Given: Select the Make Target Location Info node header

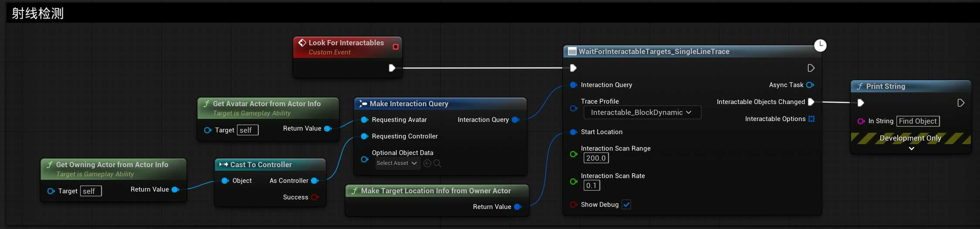Looking at the screenshot, I should 436,191.
